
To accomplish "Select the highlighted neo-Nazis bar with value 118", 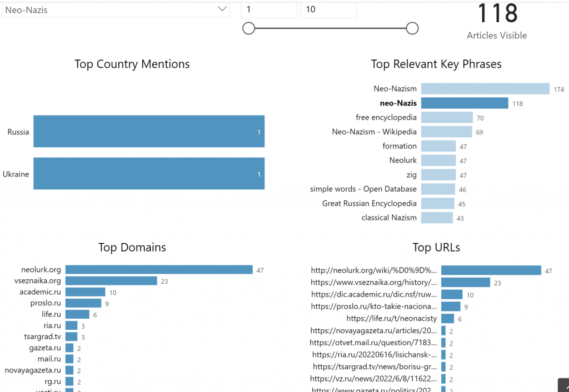I will pyautogui.click(x=465, y=103).
